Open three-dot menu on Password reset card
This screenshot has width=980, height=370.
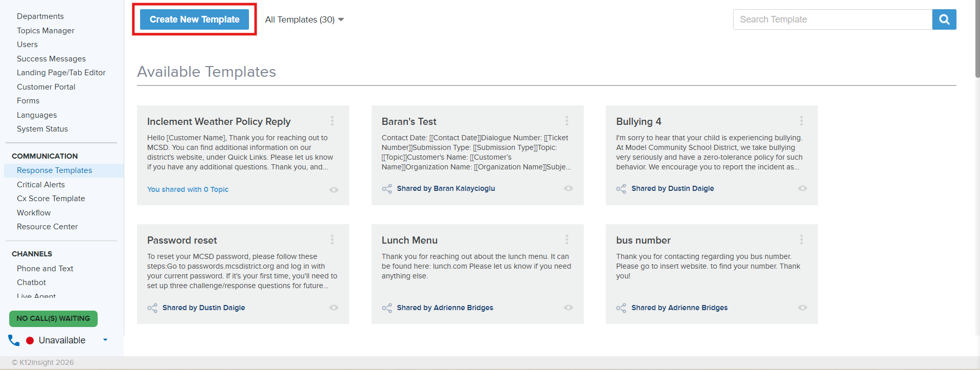click(x=332, y=240)
